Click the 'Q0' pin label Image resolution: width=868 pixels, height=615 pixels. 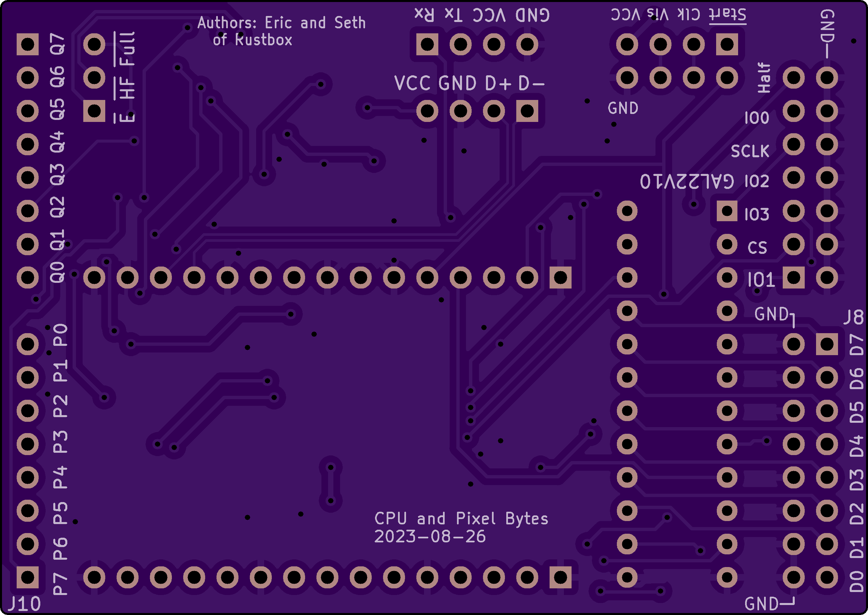click(x=58, y=272)
